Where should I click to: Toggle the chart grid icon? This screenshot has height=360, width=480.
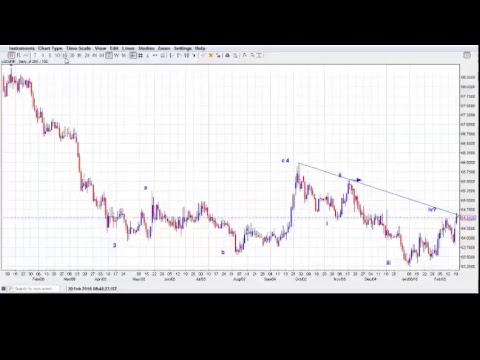pos(140,55)
